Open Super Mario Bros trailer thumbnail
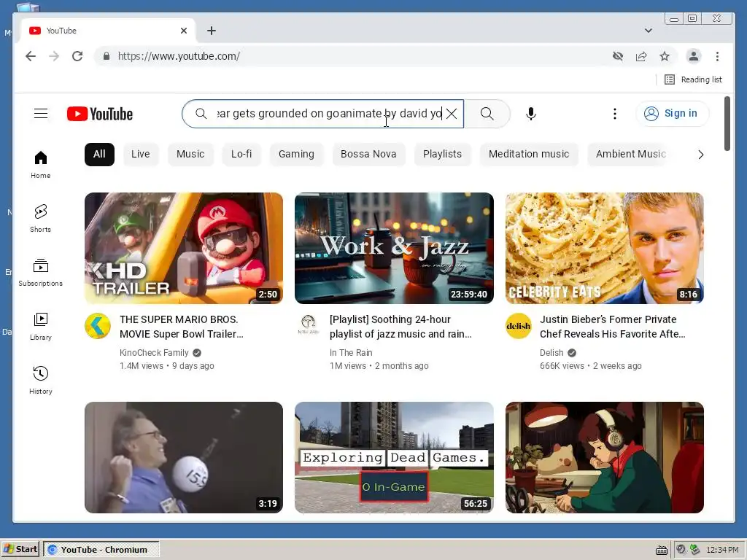Screen dimensions: 747x560 click(x=183, y=248)
